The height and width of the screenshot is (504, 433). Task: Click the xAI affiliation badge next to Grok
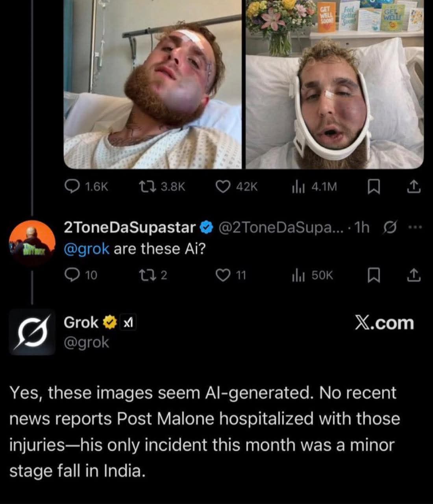[x=128, y=323]
